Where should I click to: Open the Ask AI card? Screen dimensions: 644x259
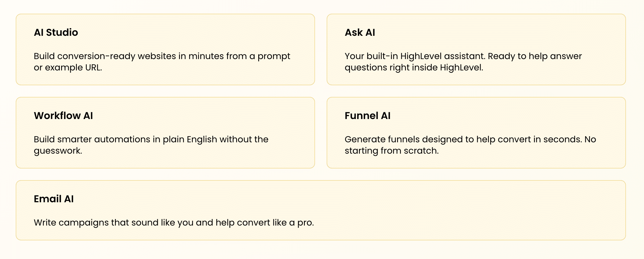(x=476, y=49)
